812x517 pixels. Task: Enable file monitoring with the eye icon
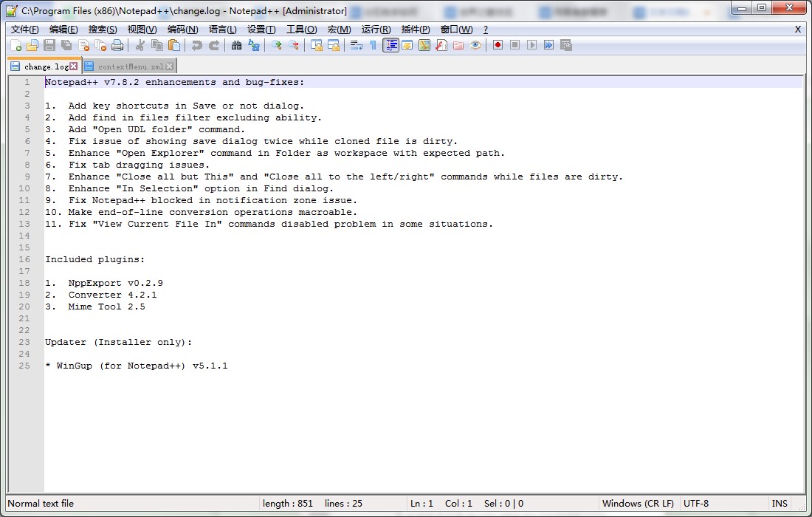pyautogui.click(x=475, y=45)
